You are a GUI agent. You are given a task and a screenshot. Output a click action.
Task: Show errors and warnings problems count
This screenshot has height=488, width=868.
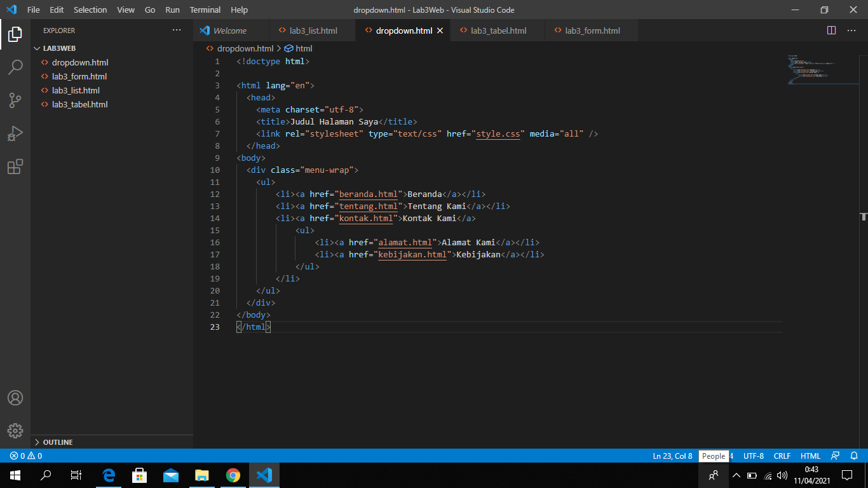(x=26, y=456)
